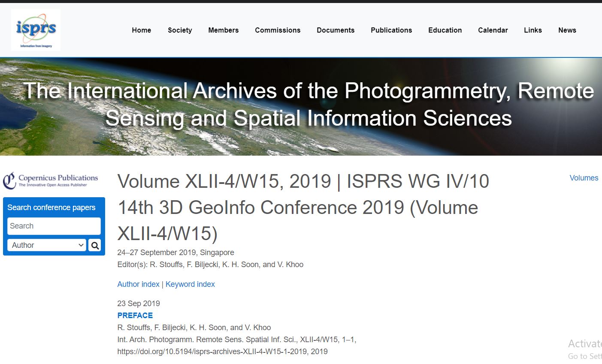Open the Documents menu
Viewport: 602px width, 364px height.
point(336,30)
